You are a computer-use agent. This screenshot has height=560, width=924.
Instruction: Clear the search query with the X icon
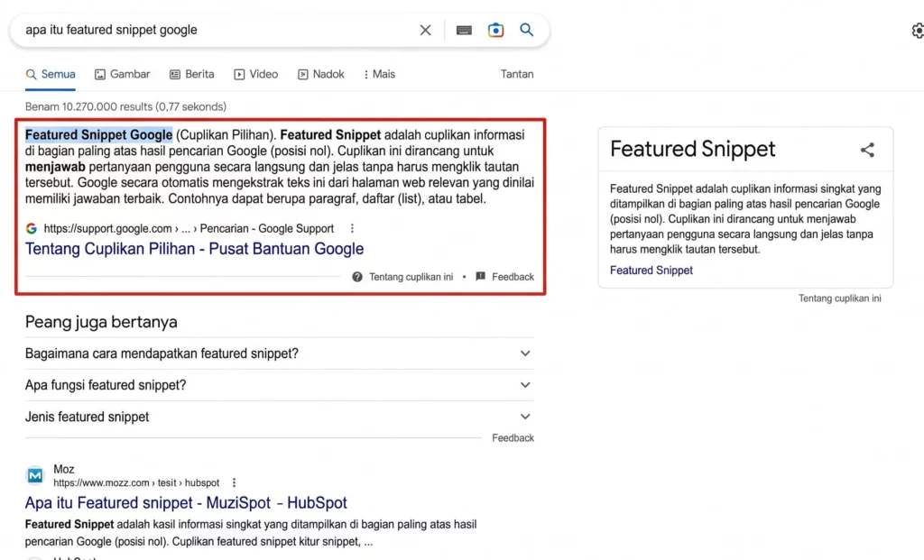tap(425, 30)
